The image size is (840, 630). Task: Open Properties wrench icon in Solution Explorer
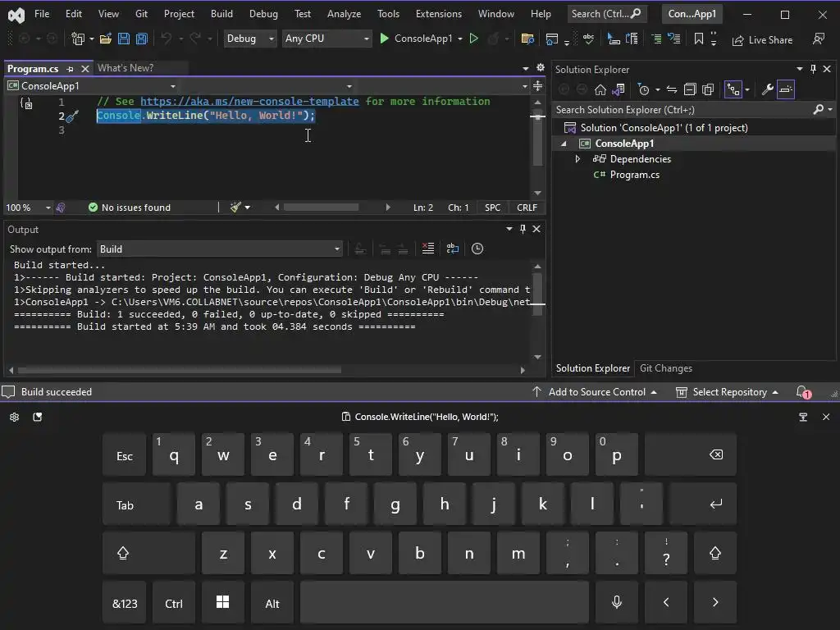pyautogui.click(x=767, y=89)
